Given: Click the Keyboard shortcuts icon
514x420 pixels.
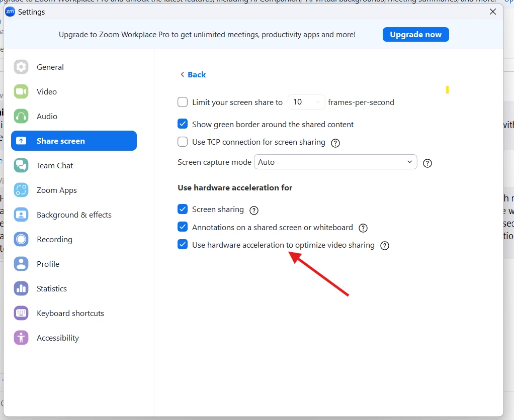Looking at the screenshot, I should pos(21,313).
